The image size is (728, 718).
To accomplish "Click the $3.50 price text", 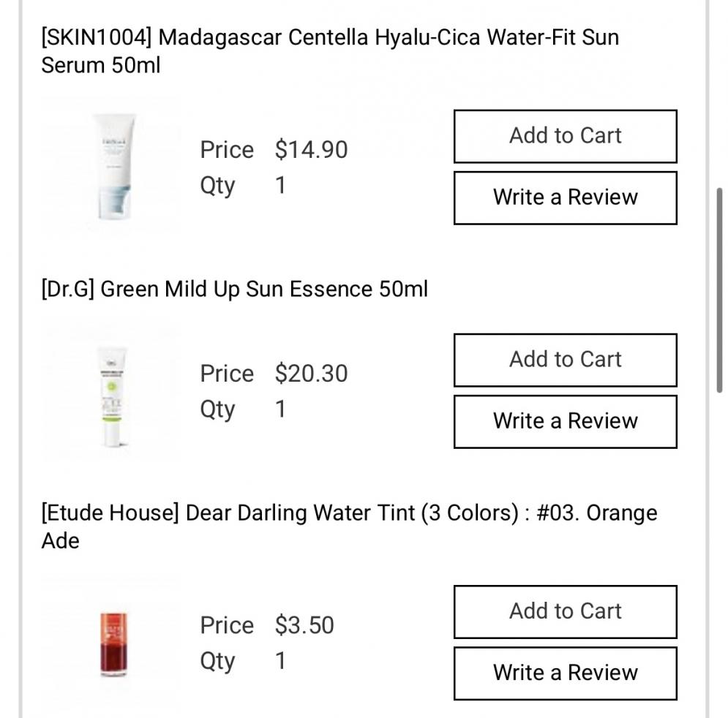I will 306,626.
